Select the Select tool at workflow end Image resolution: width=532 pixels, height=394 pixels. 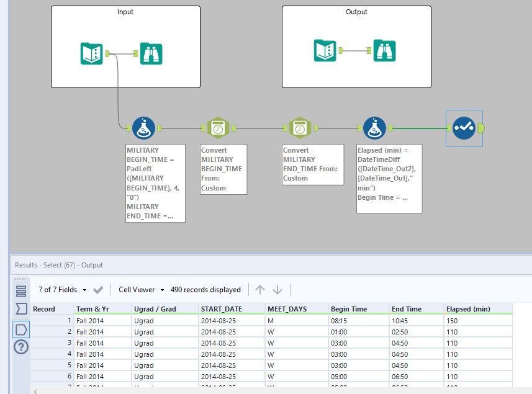[464, 128]
